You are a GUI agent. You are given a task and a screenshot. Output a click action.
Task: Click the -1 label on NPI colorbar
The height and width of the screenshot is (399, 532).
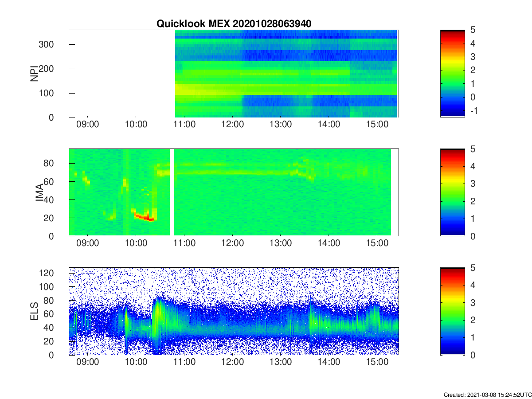473,111
